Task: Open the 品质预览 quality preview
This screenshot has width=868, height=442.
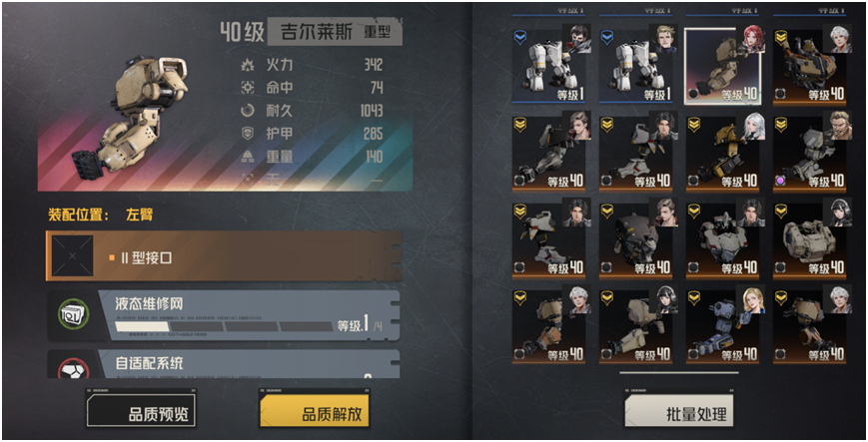Action: [x=141, y=408]
